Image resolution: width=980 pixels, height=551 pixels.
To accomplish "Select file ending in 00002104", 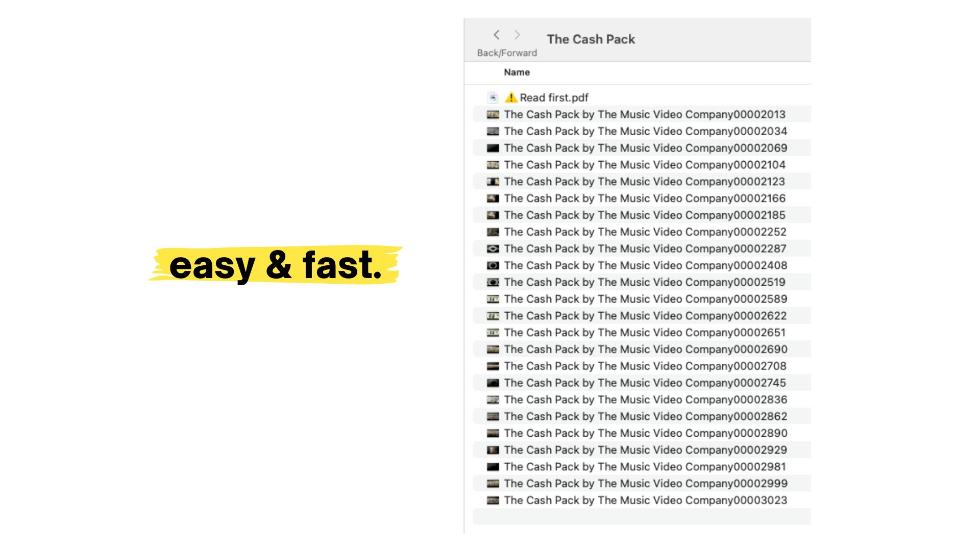I will [644, 165].
